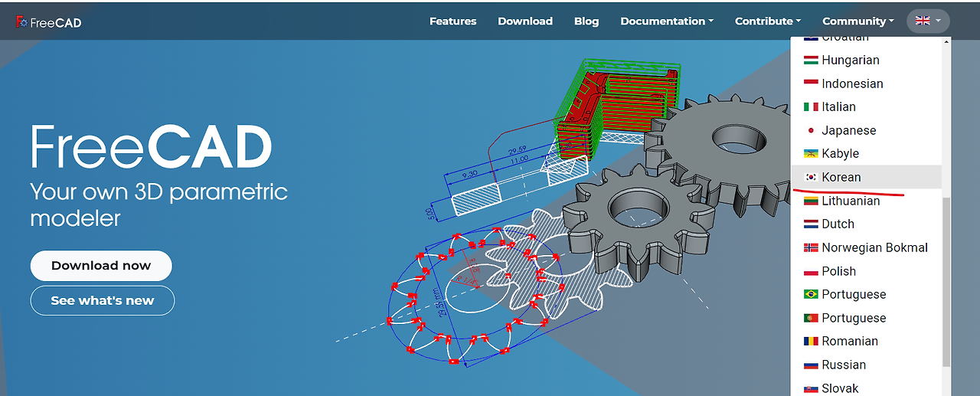980x396 pixels.
Task: Select Russian language
Action: point(867,365)
